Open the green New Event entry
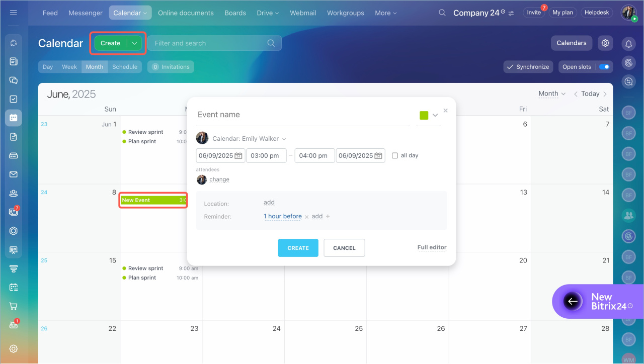Viewport: 644px width, 364px height. 153,200
